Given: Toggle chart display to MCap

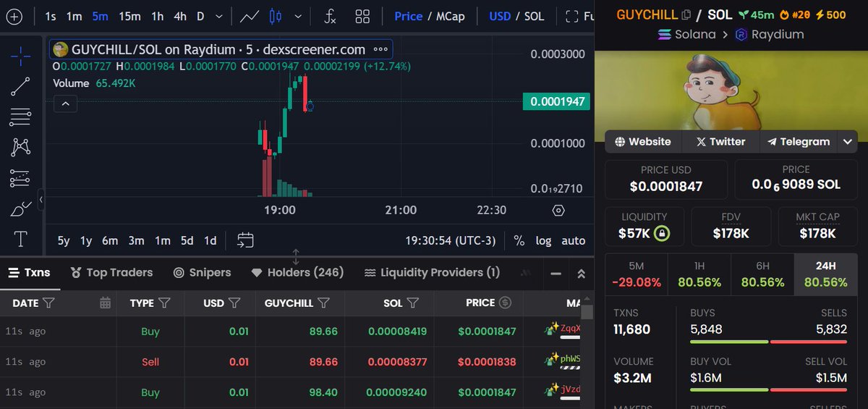Looking at the screenshot, I should pos(451,16).
